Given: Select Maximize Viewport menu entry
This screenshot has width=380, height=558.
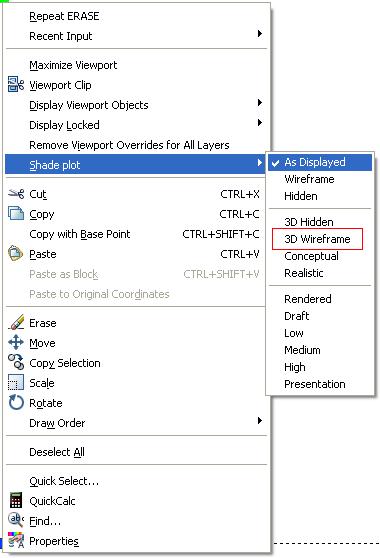Looking at the screenshot, I should click(73, 65).
